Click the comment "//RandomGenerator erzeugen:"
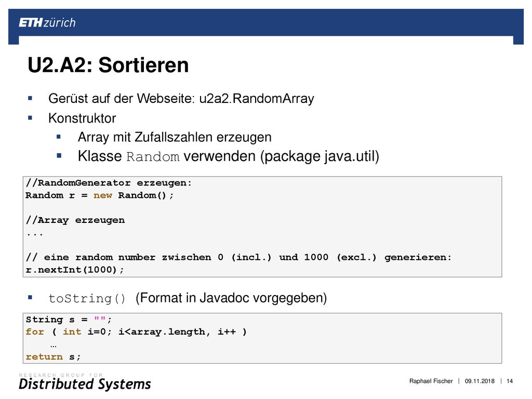The width and height of the screenshot is (532, 399). tap(109, 183)
